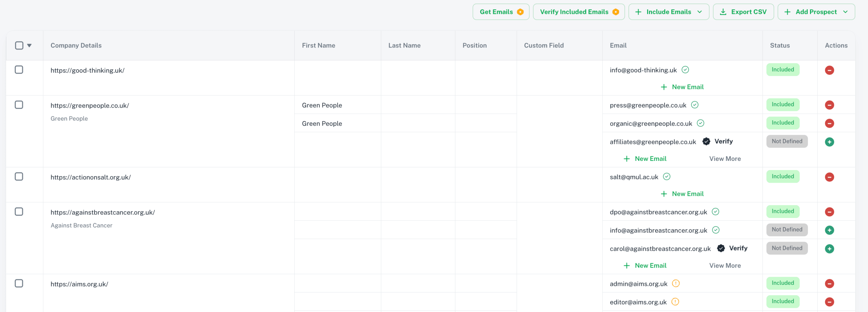Viewport: 868px width, 312px height.
Task: Click warning icon beside admin@aims.org.uk
Action: (675, 283)
